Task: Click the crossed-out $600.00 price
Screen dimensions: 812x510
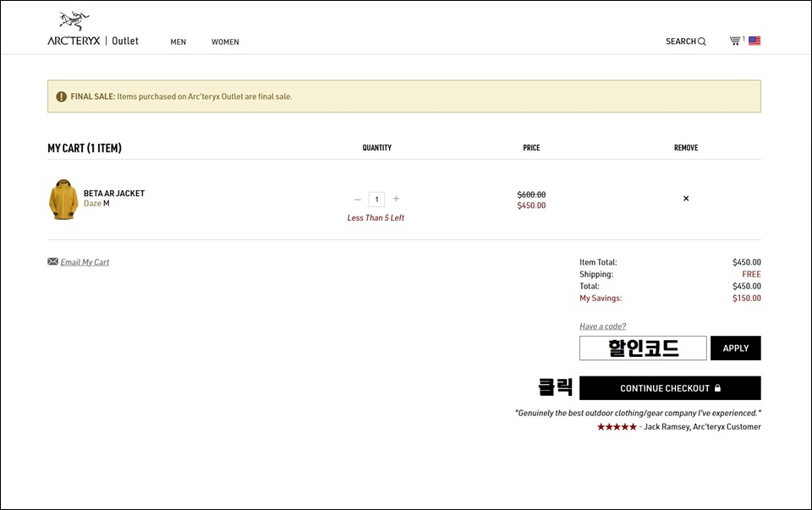Action: [x=531, y=195]
